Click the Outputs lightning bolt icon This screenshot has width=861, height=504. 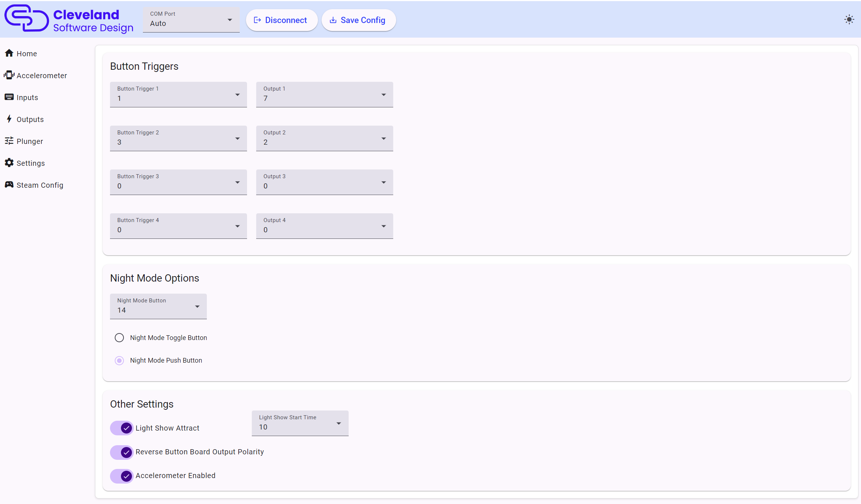click(9, 119)
